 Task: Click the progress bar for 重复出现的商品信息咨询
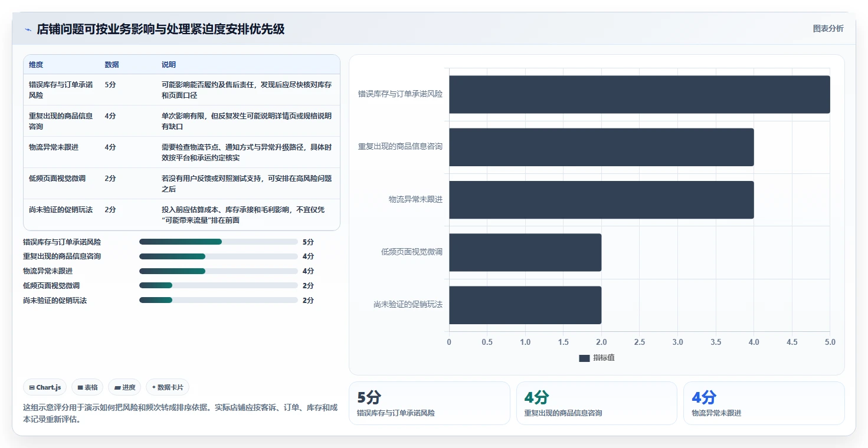pyautogui.click(x=218, y=256)
